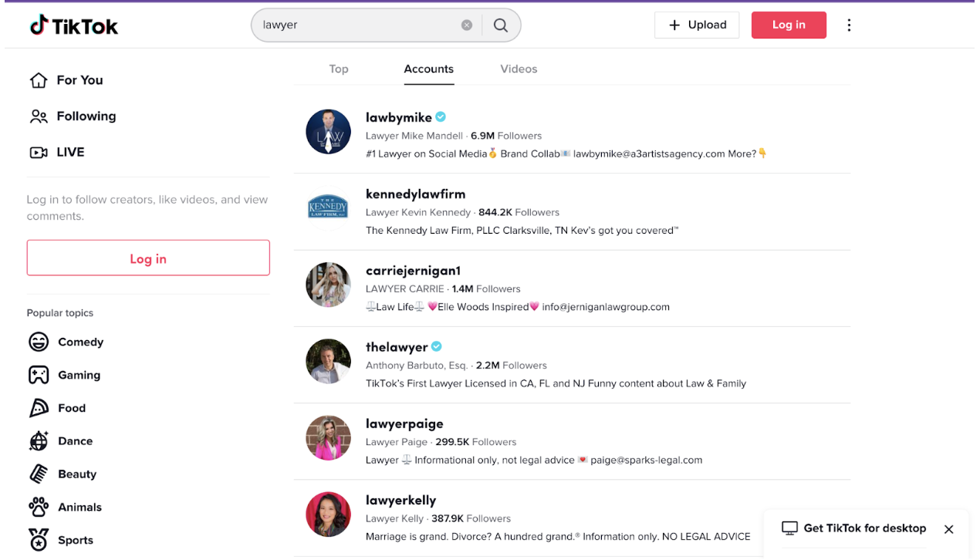
Task: Click "Lawyer Kelly · 387.9K Followers" text
Action: tap(438, 518)
